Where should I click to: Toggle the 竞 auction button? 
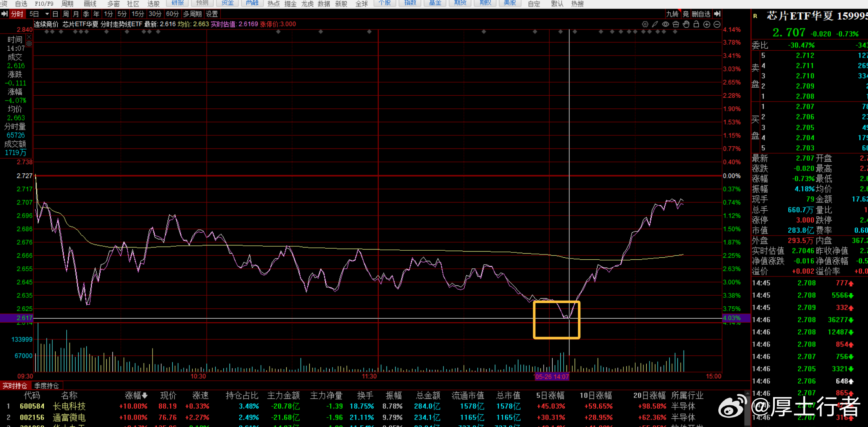[686, 14]
